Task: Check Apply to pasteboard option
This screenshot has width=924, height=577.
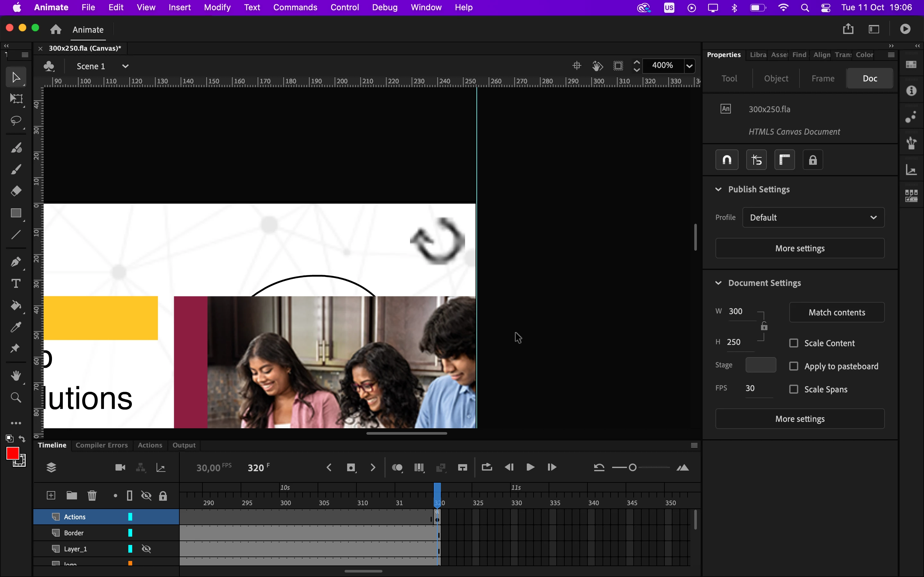Action: tap(794, 366)
